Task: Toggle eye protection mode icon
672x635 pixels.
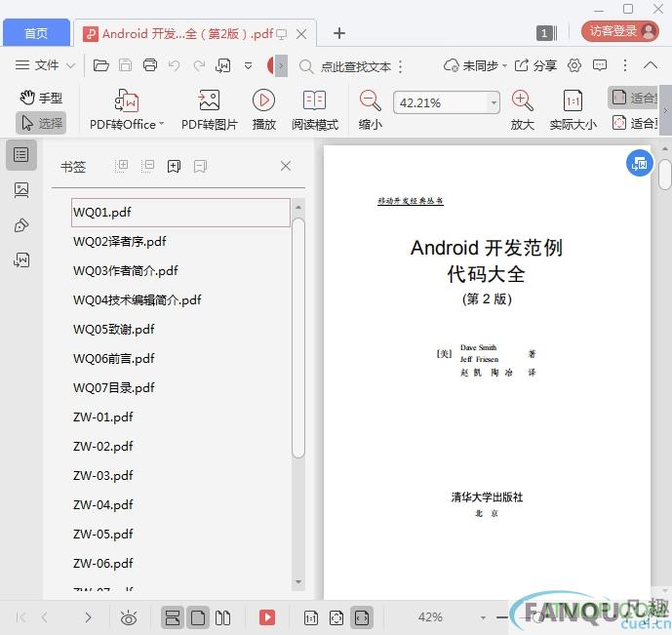Action: tap(129, 617)
